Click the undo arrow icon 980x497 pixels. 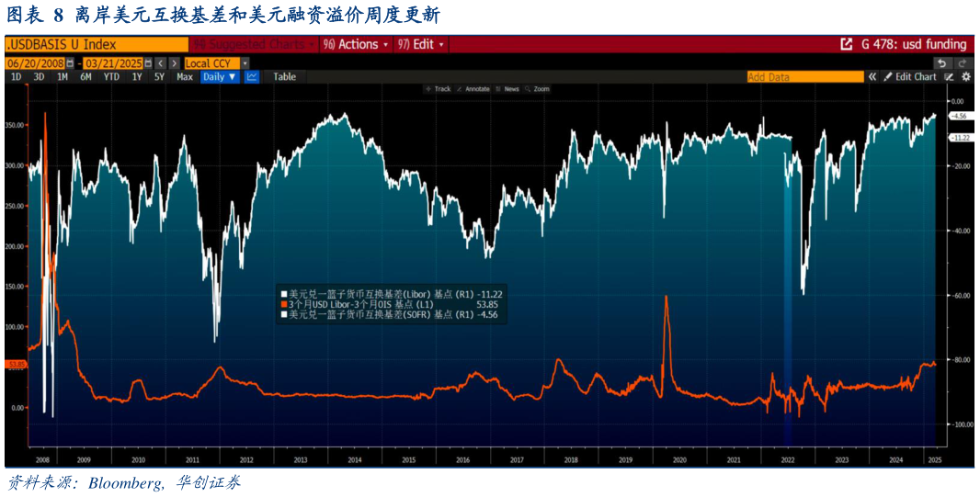940,63
